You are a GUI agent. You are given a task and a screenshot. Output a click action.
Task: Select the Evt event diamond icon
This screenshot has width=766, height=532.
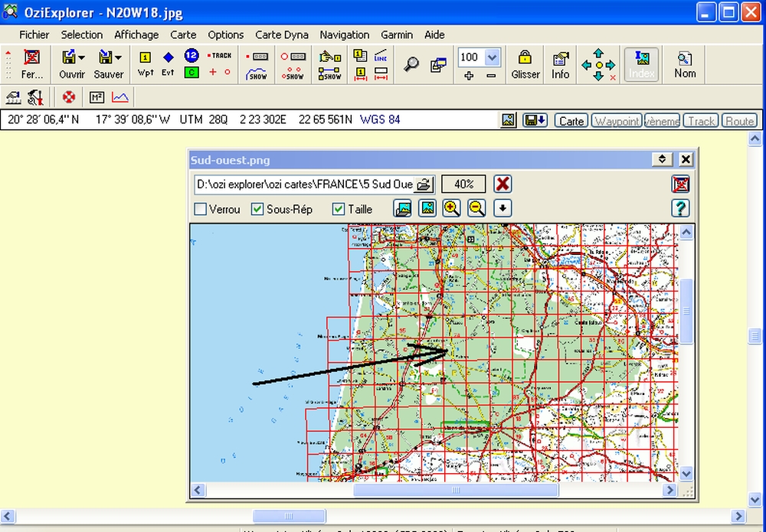[x=168, y=63]
